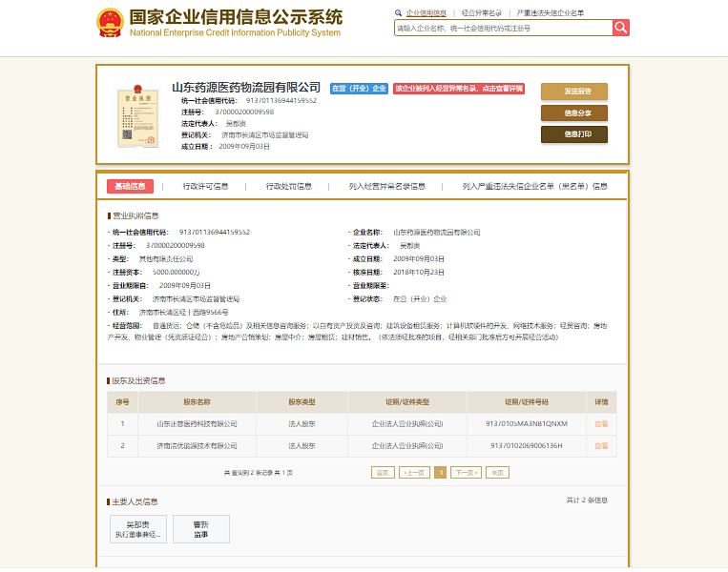Click the 营业执照信息 section heading
Viewport: 728px width, 572px height.
click(x=135, y=215)
